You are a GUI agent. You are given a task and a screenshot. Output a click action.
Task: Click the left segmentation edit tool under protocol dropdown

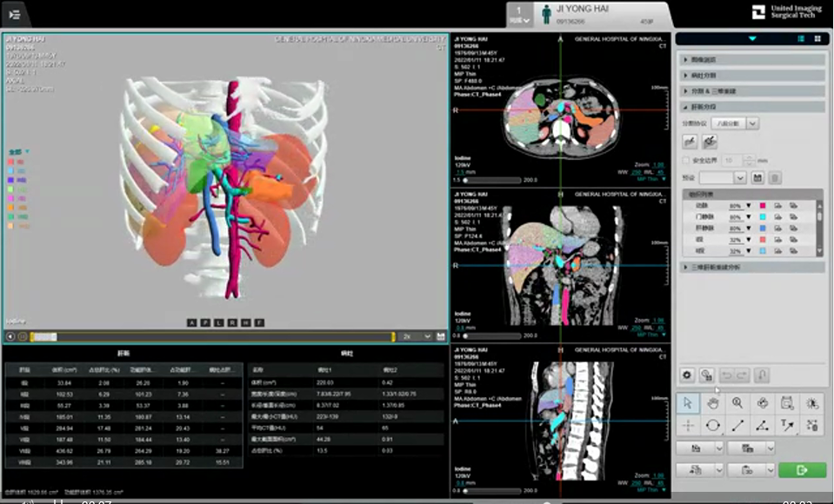pyautogui.click(x=690, y=142)
